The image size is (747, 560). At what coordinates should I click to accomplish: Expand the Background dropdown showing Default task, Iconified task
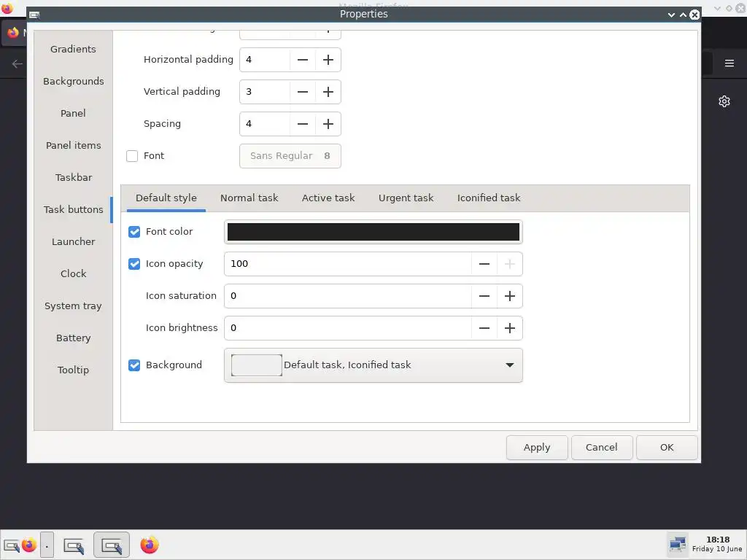click(x=373, y=365)
